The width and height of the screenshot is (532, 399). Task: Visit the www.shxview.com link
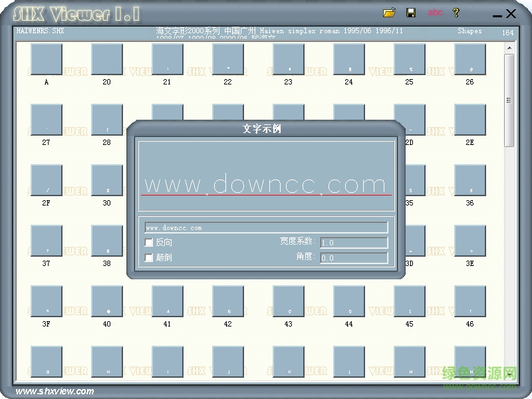pos(55,391)
